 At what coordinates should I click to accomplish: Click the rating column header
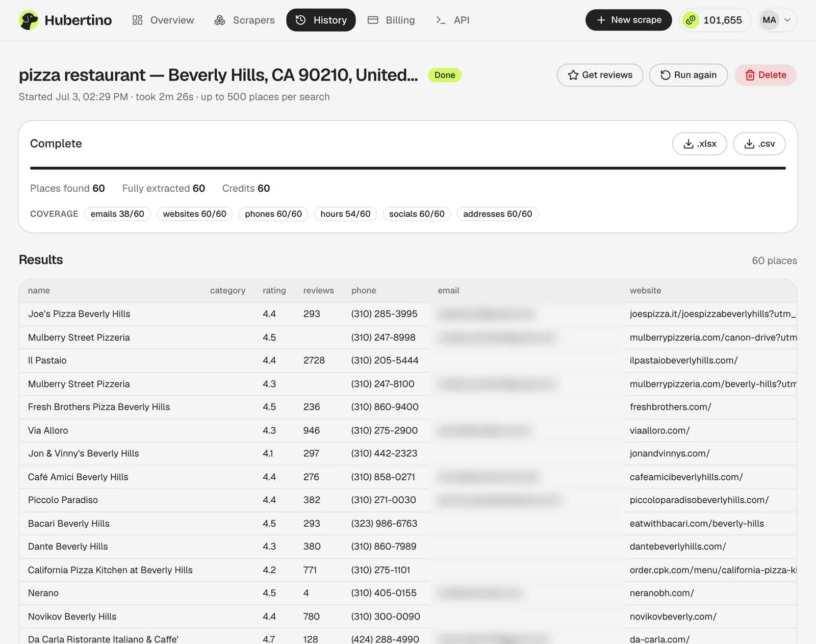tap(274, 291)
